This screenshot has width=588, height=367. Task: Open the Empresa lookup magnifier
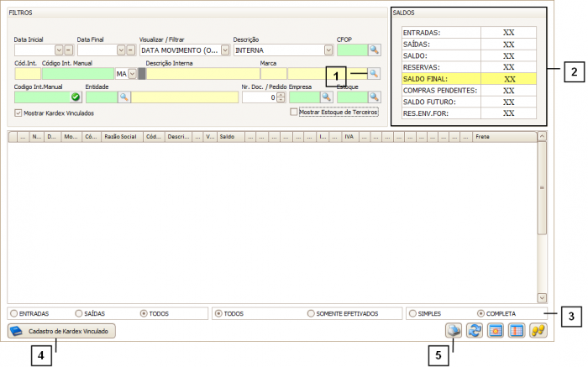click(x=327, y=97)
